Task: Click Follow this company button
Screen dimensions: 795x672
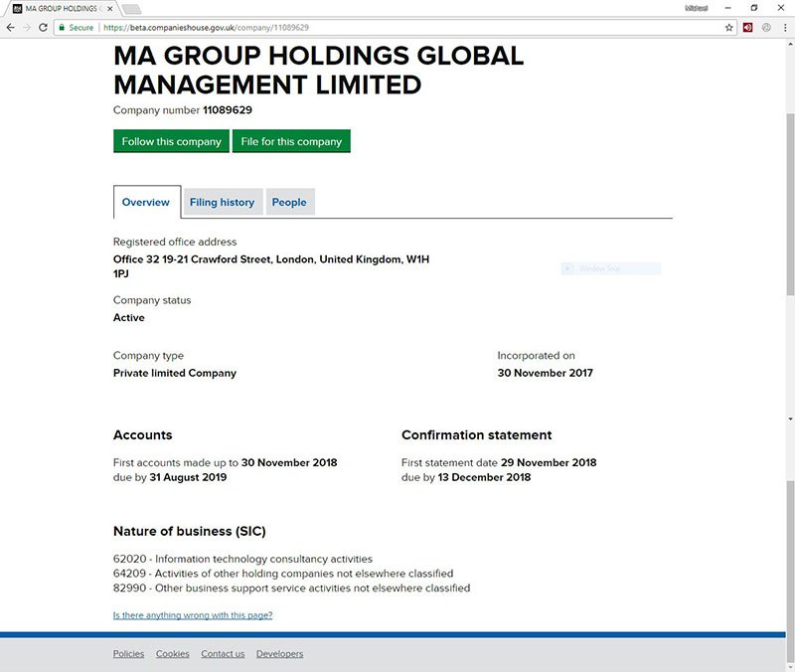Action: click(171, 141)
